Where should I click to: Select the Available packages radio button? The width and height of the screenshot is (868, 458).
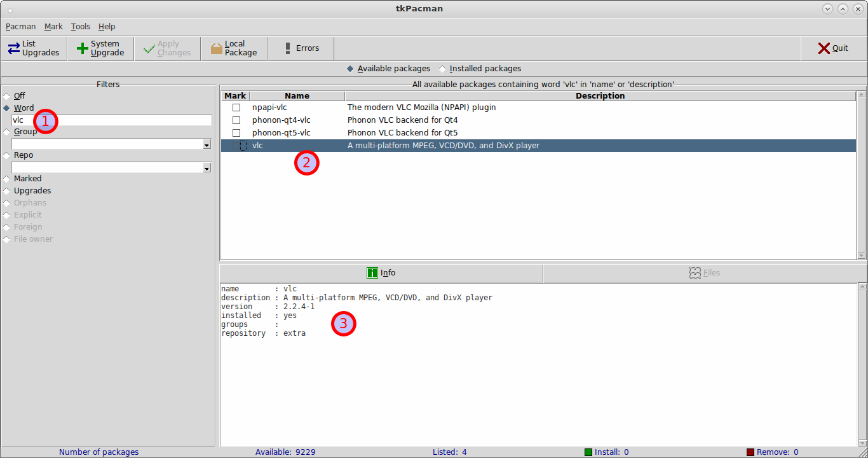point(388,69)
